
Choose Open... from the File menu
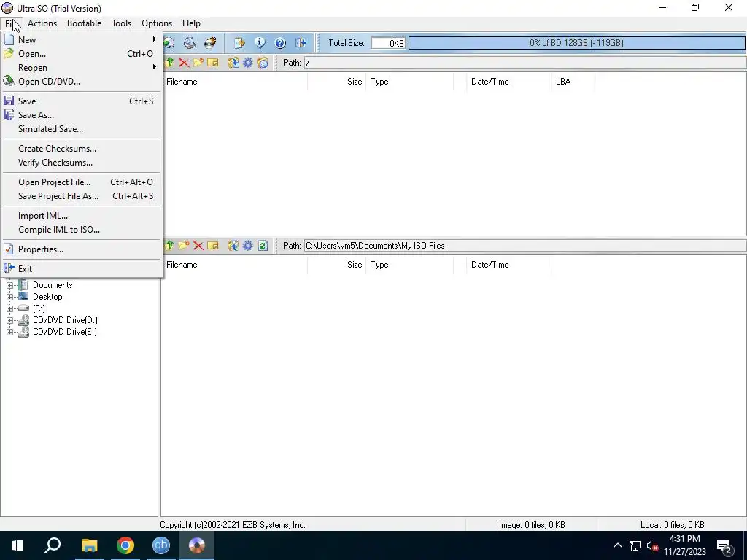click(82, 54)
